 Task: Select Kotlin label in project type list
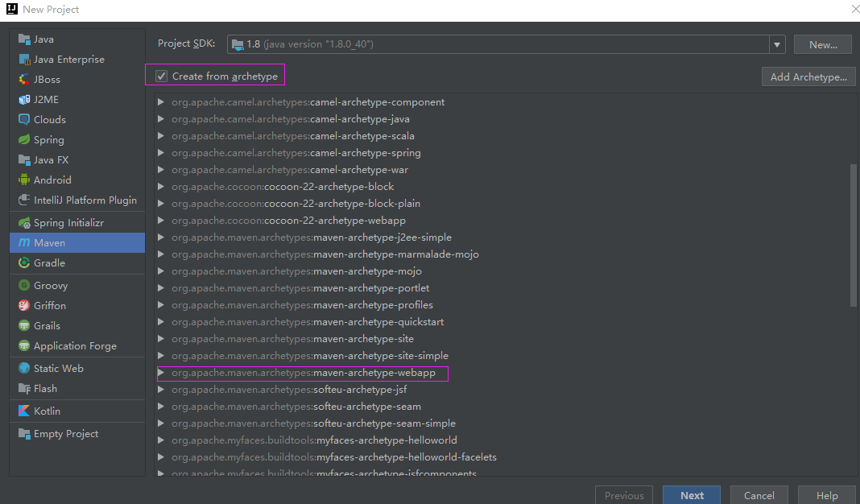click(x=48, y=411)
